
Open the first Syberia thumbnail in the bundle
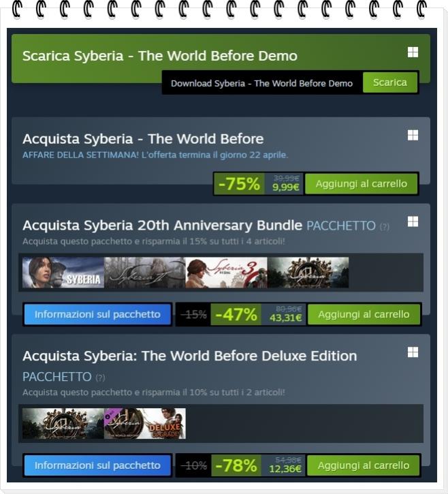point(63,273)
